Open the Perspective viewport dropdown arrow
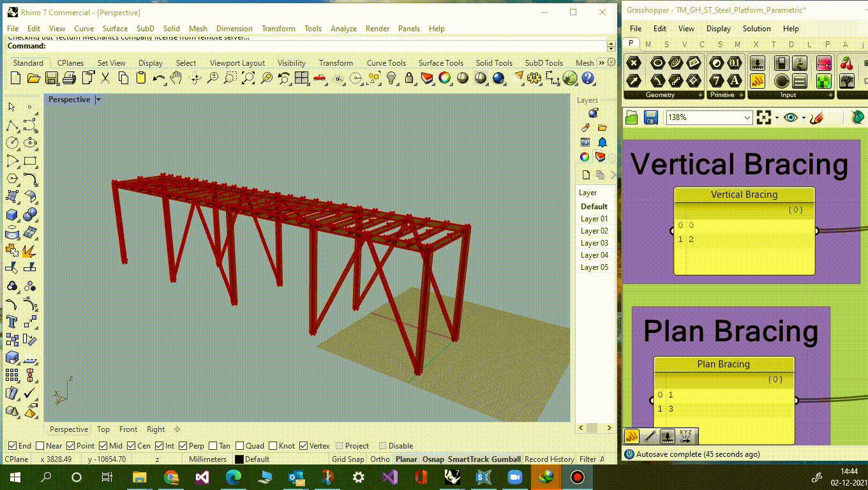 click(x=98, y=100)
